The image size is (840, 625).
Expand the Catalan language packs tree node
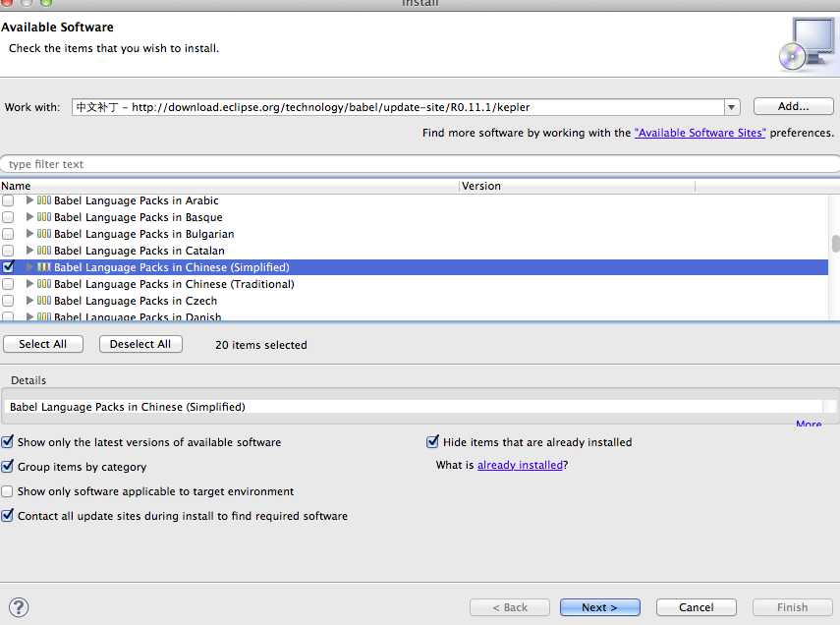coord(29,251)
